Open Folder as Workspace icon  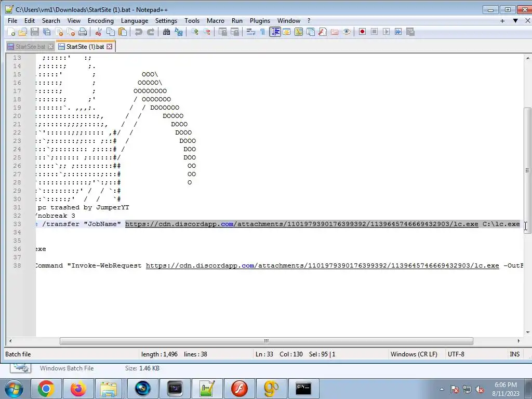tap(335, 32)
